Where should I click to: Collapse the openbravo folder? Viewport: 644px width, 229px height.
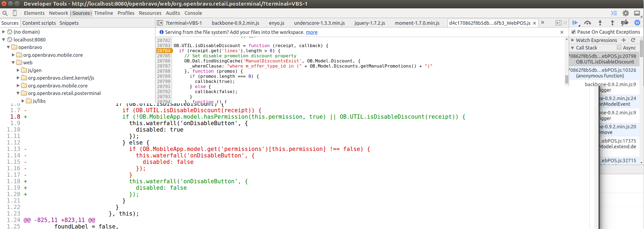(x=8, y=47)
